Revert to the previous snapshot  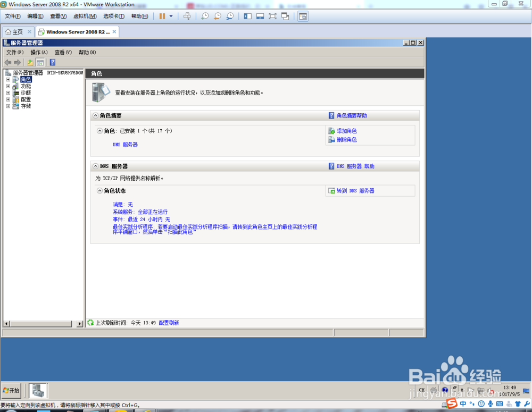(218, 16)
